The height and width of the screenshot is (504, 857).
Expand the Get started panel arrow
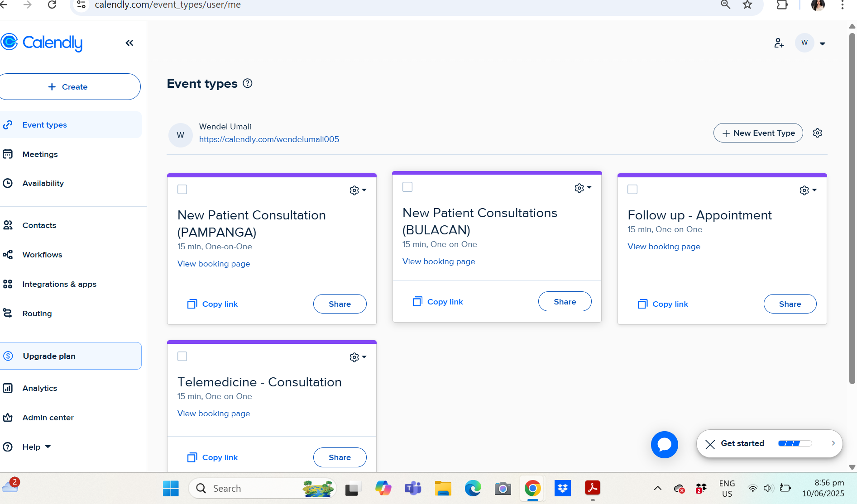[x=833, y=443]
